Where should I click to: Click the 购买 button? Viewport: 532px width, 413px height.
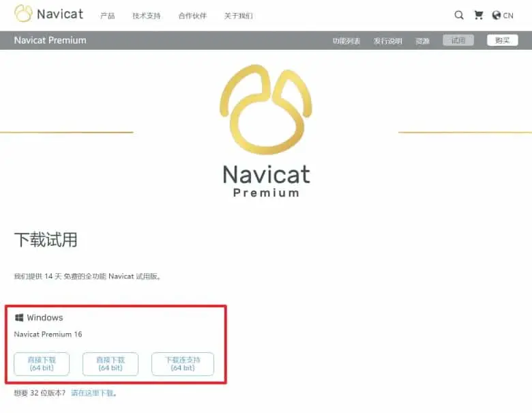point(503,40)
